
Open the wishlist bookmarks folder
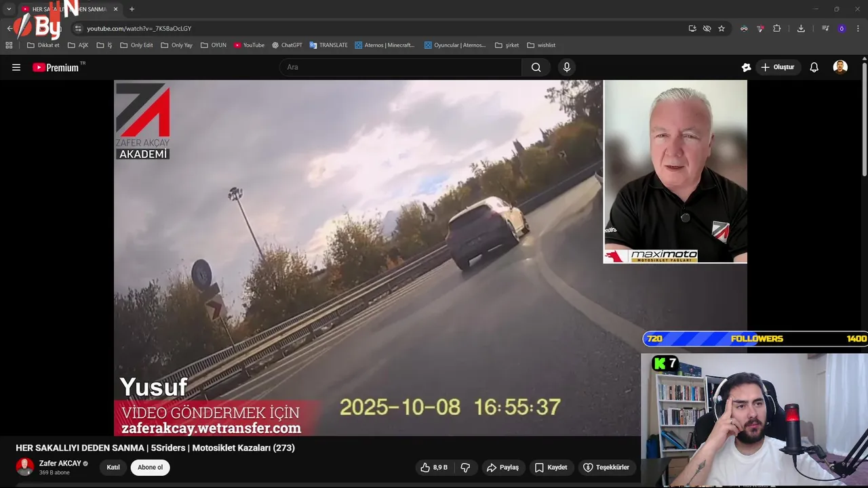click(541, 45)
